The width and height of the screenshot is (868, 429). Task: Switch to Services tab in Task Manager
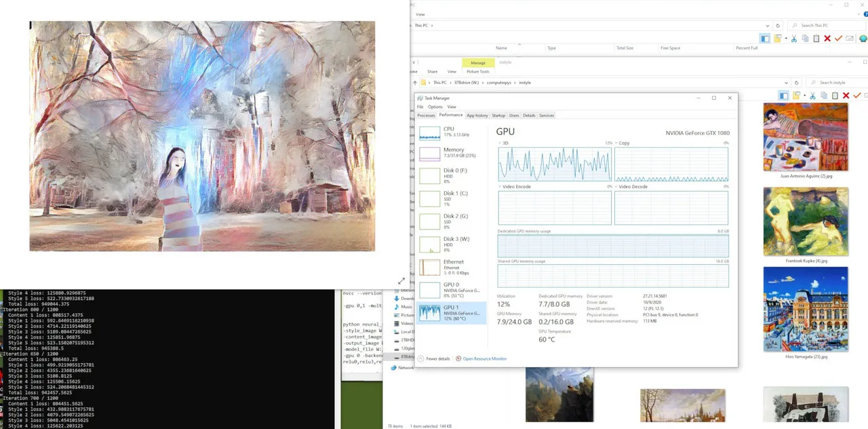click(547, 115)
